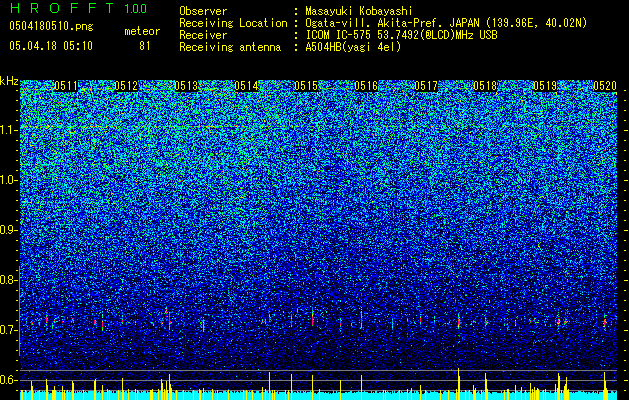Click the meteor count 81
The height and width of the screenshot is (400, 629).
145,46
